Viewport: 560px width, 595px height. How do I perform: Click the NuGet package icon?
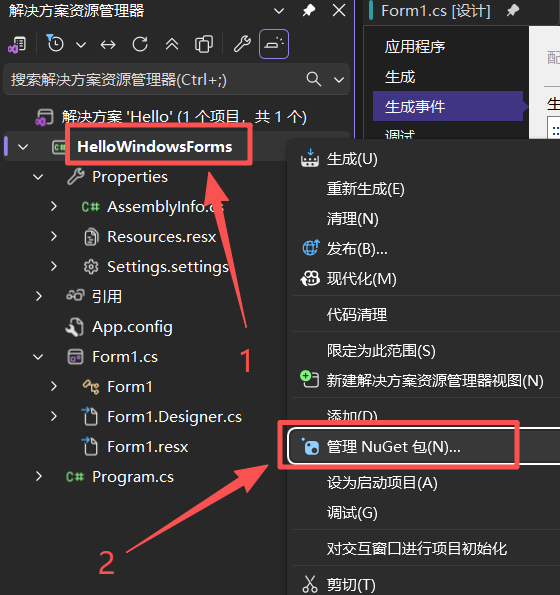click(x=310, y=447)
